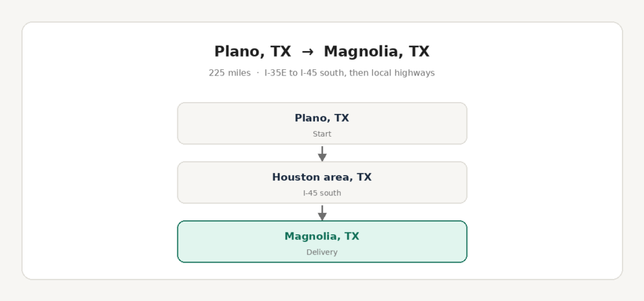The image size is (644, 301).
Task: Click the "225 miles" distance text
Action: tap(230, 73)
